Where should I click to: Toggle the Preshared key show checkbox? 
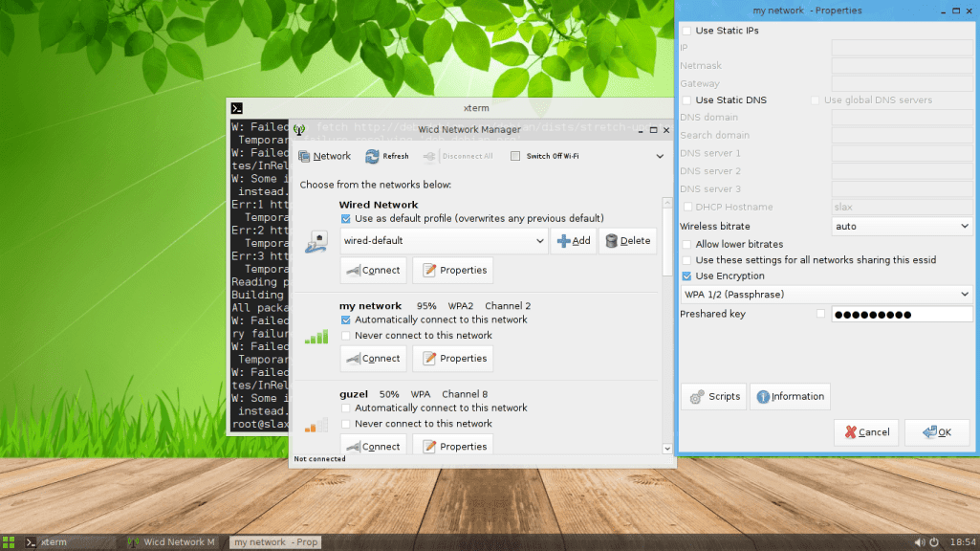click(x=820, y=314)
